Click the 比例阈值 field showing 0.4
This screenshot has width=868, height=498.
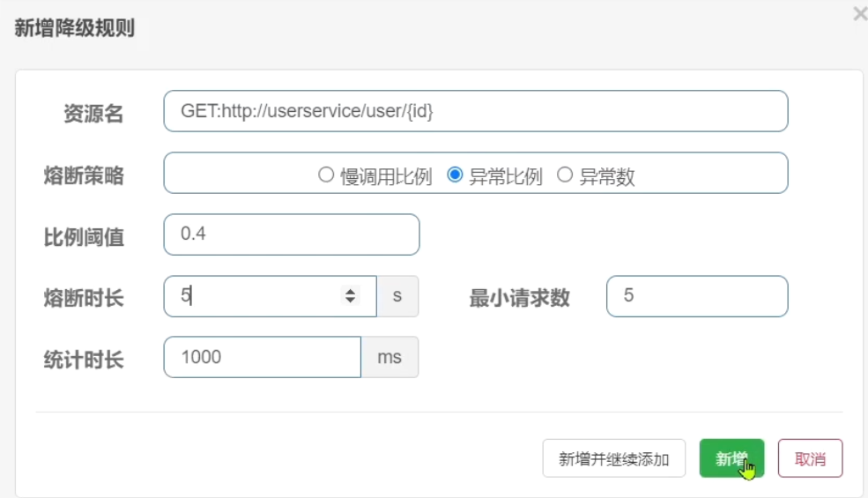[x=291, y=234]
